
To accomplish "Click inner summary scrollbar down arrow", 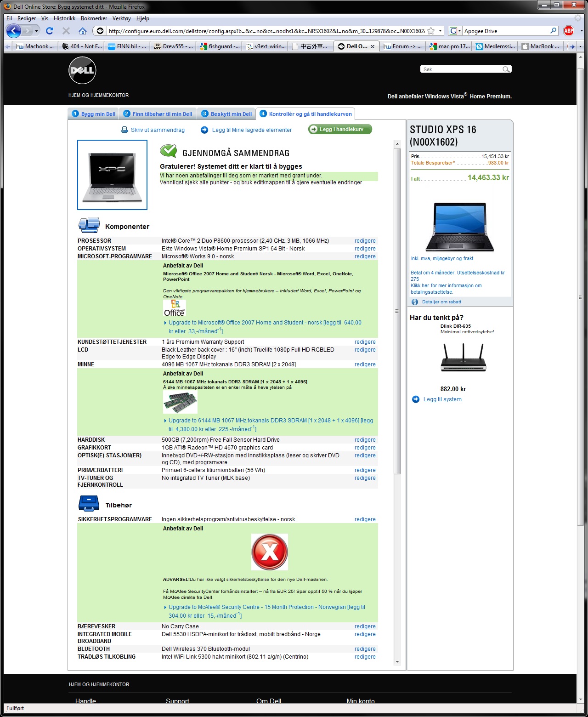I will pos(397,662).
